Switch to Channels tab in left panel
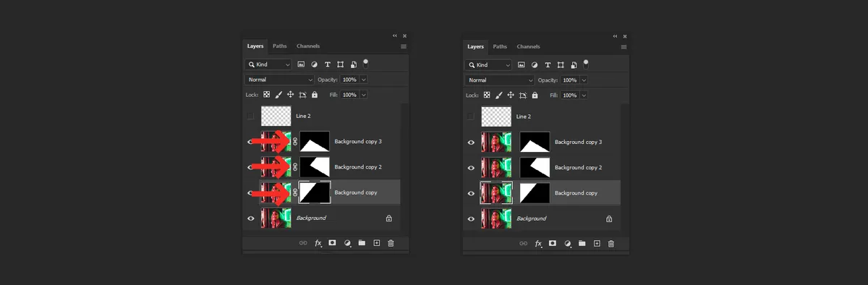The width and height of the screenshot is (868, 285). (x=308, y=46)
